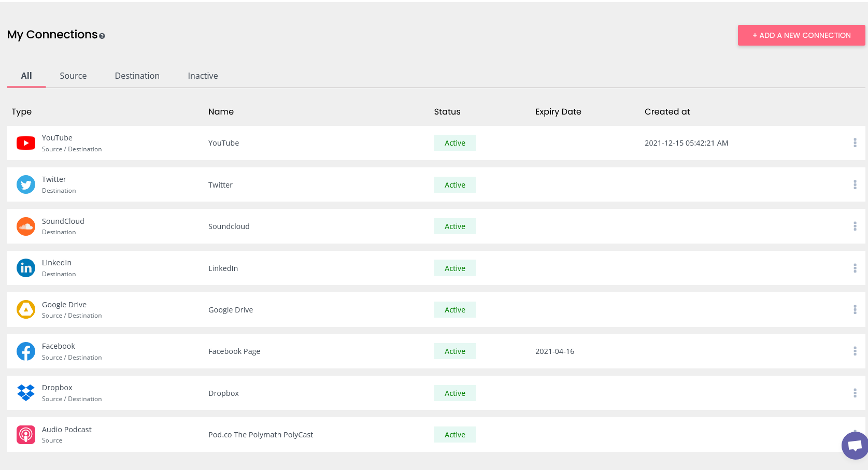Click the Status column header
The height and width of the screenshot is (470, 868).
tap(447, 111)
